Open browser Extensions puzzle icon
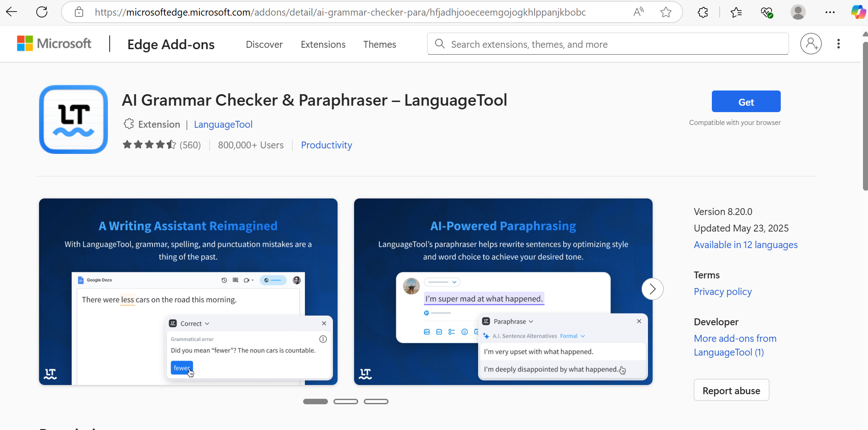 703,12
